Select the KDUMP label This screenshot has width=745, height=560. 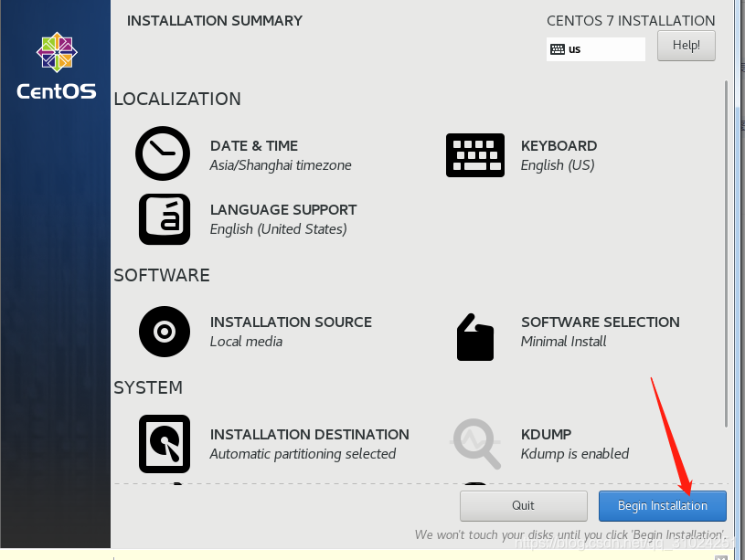546,435
